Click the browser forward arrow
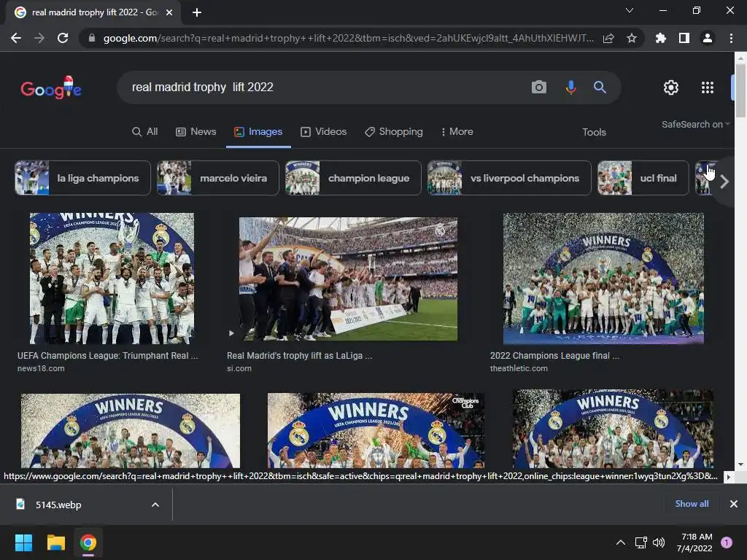Image resolution: width=747 pixels, height=560 pixels. (x=39, y=38)
